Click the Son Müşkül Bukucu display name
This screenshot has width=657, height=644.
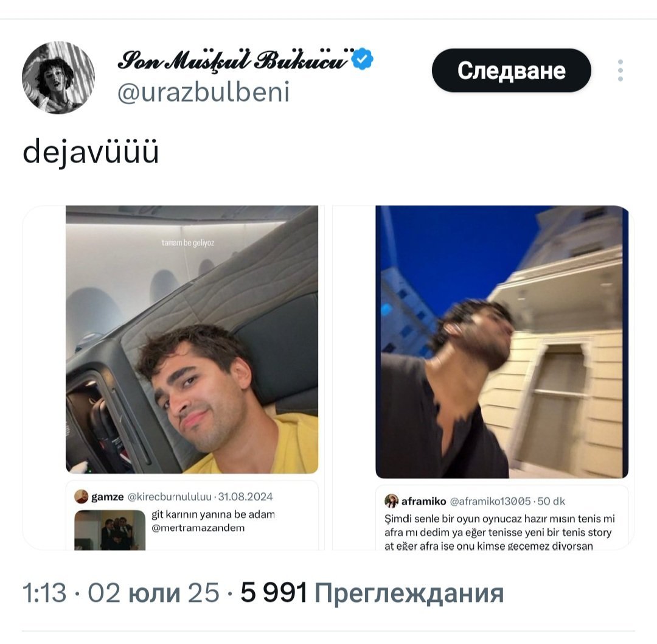tap(234, 60)
